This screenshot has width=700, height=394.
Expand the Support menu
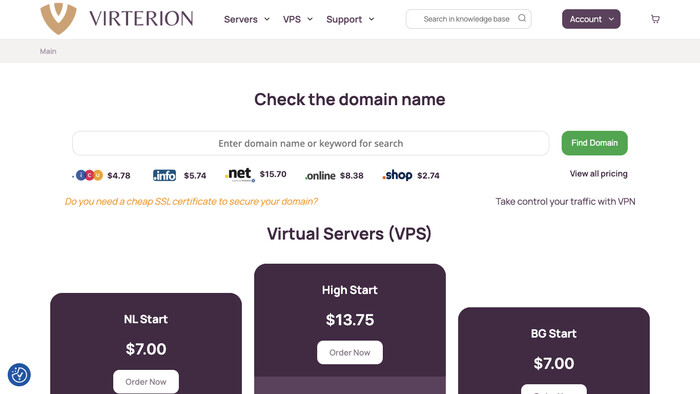pos(350,19)
